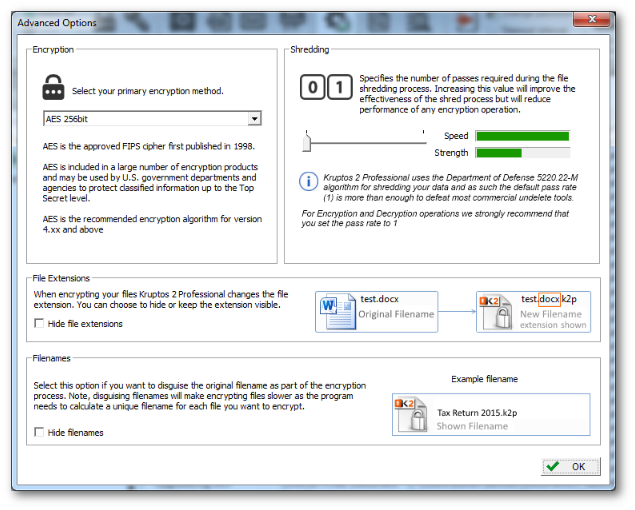This screenshot has width=635, height=510.
Task: Click the 'Shredding' group heading
Action: click(x=310, y=49)
